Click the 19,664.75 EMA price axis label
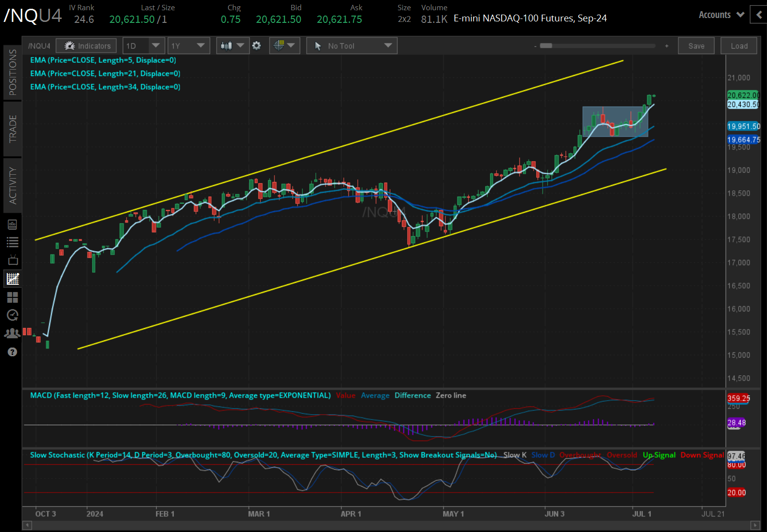This screenshot has width=767, height=532. (744, 140)
